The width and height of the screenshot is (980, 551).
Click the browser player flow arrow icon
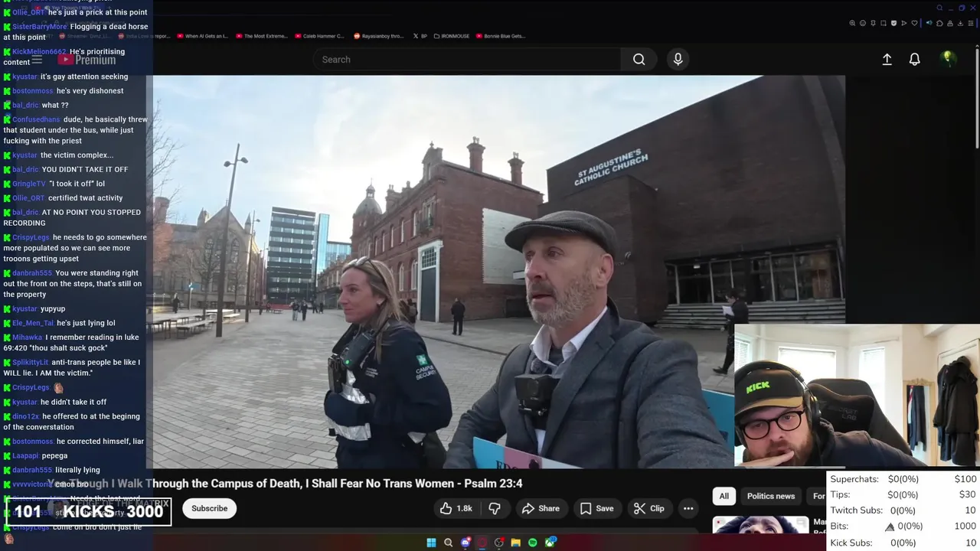click(904, 23)
